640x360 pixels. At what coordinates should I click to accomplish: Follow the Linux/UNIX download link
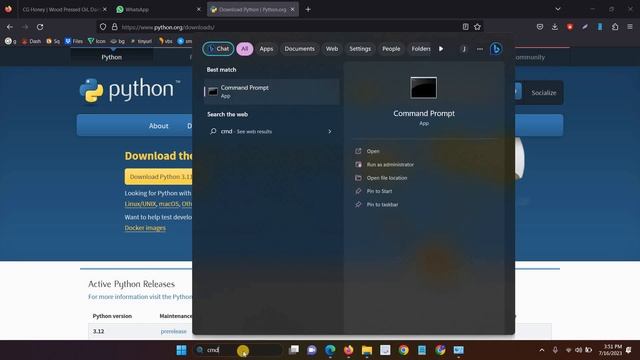coord(140,204)
